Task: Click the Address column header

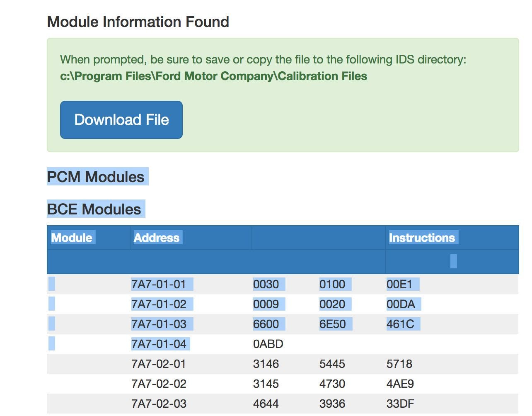Action: (157, 238)
